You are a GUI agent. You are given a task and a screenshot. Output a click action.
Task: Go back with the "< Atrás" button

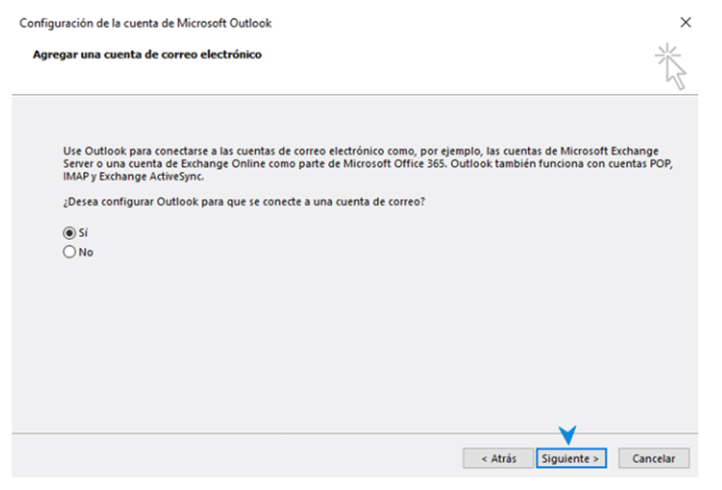pyautogui.click(x=498, y=458)
